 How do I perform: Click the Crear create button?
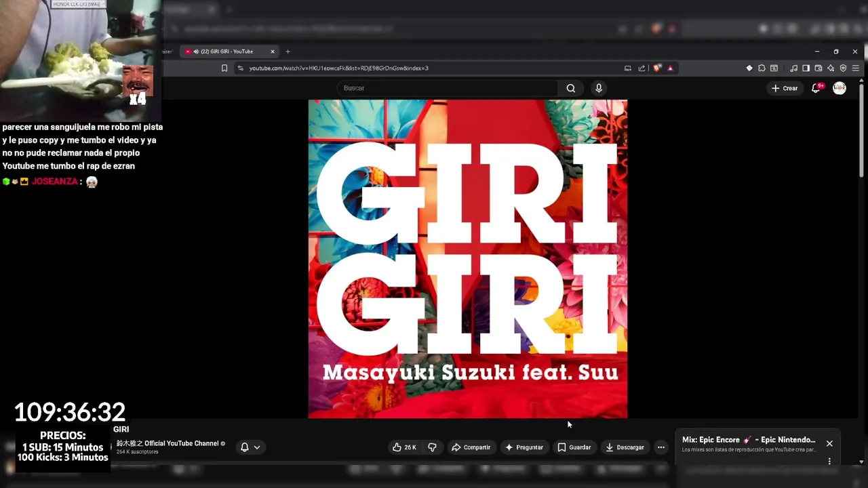click(785, 88)
